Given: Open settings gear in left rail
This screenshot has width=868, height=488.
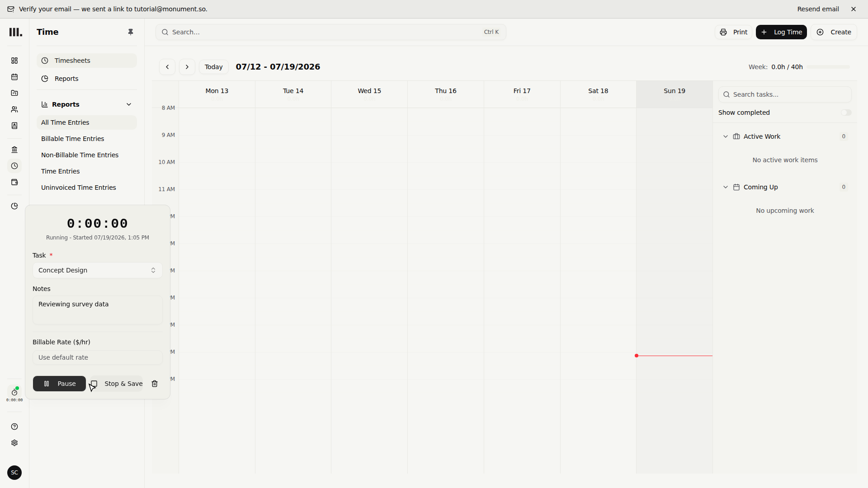Looking at the screenshot, I should pos(14,443).
